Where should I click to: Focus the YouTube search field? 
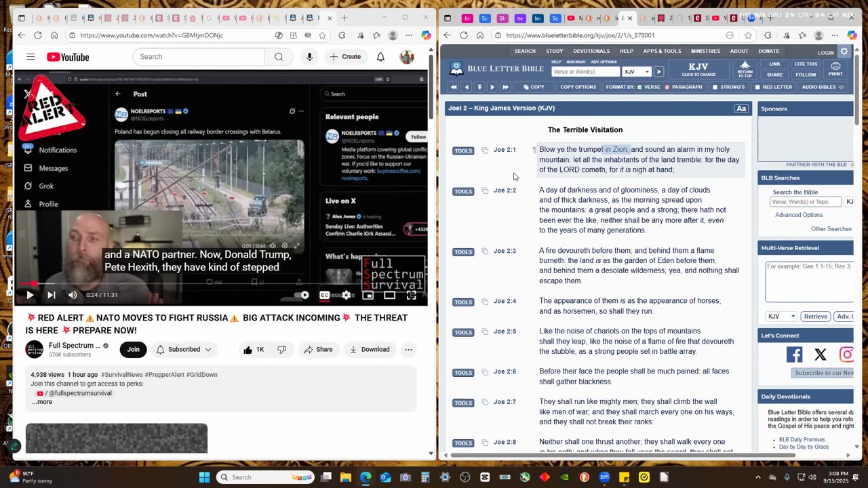click(x=198, y=57)
